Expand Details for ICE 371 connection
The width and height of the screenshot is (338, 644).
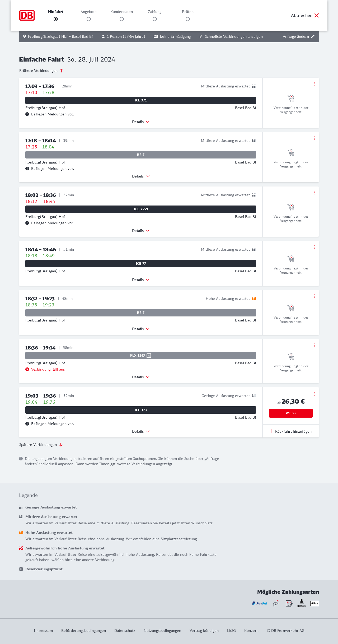(x=141, y=122)
